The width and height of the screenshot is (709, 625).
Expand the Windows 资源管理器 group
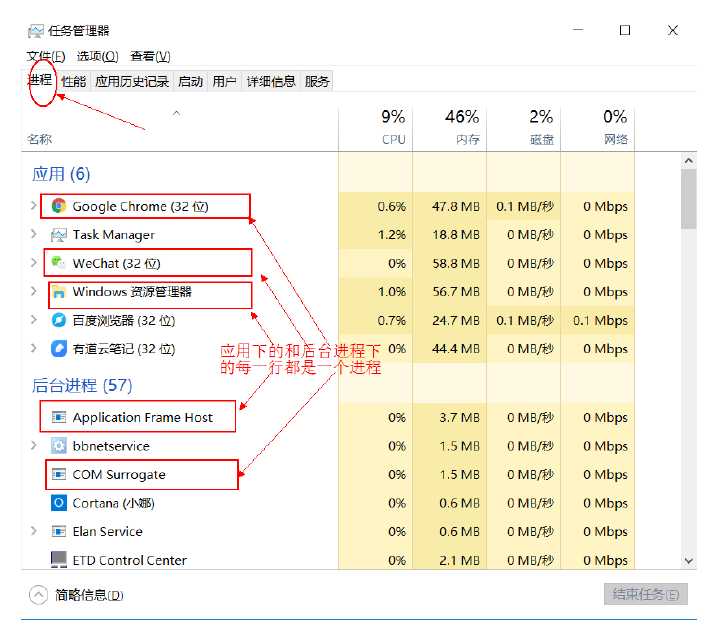click(x=33, y=291)
